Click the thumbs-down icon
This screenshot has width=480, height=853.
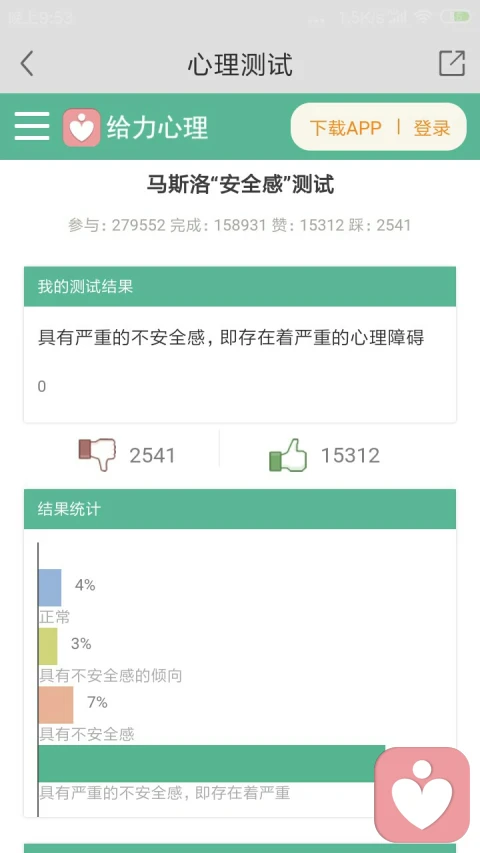[x=97, y=454]
